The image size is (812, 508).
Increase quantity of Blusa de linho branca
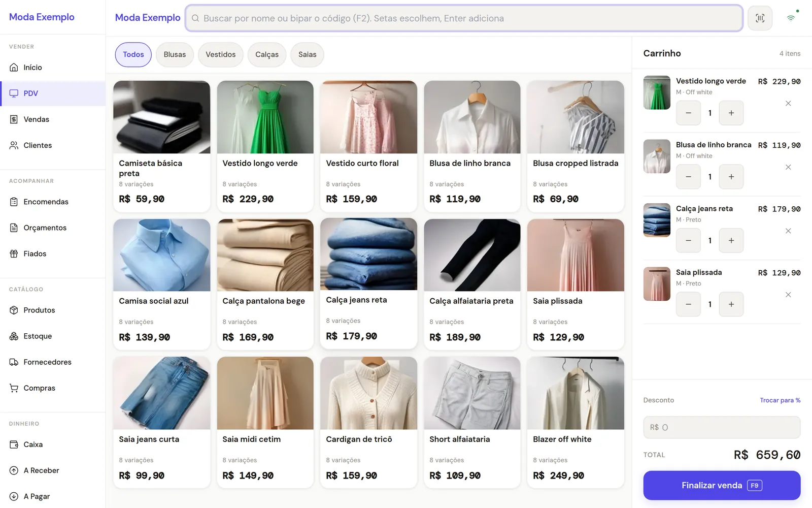(731, 177)
